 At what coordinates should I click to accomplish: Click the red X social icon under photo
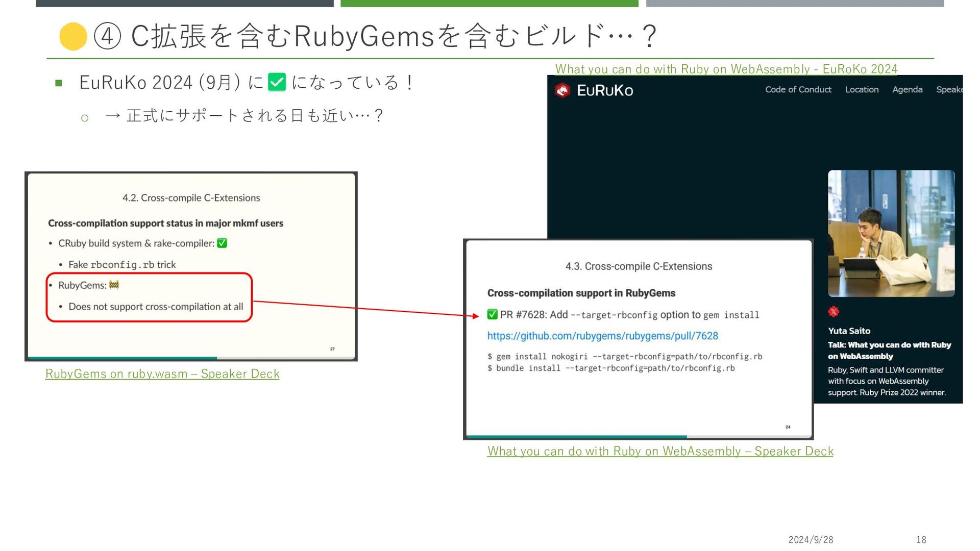(834, 312)
